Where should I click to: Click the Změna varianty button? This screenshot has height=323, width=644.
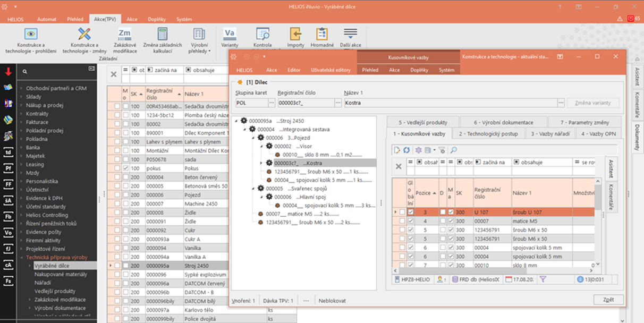point(594,103)
